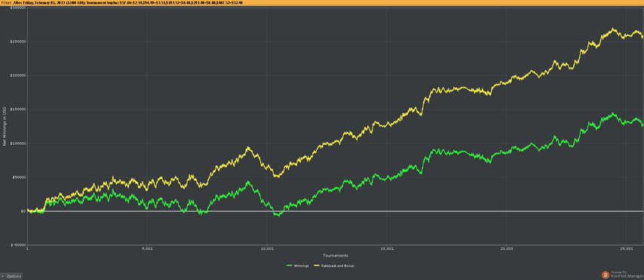Screen dimensions: 644x280
Task: Click the Hold'em Manager 2 logo icon
Action: coord(606,275)
